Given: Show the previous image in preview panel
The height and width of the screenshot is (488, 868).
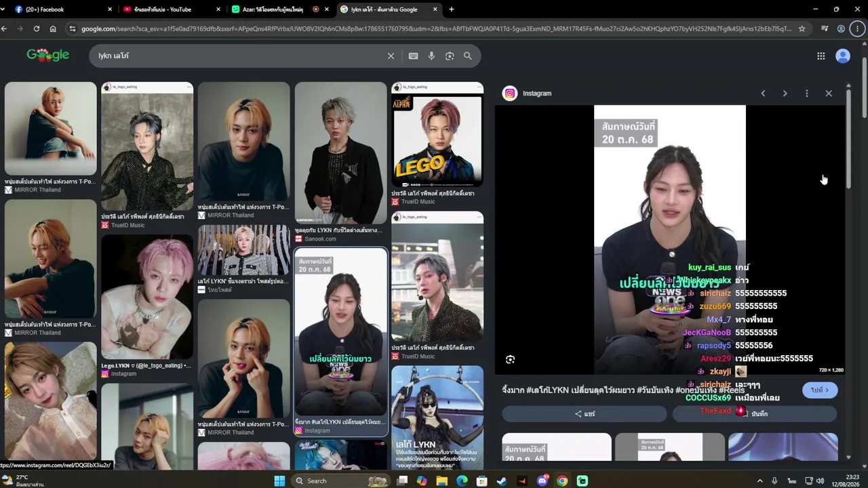Looking at the screenshot, I should (763, 94).
